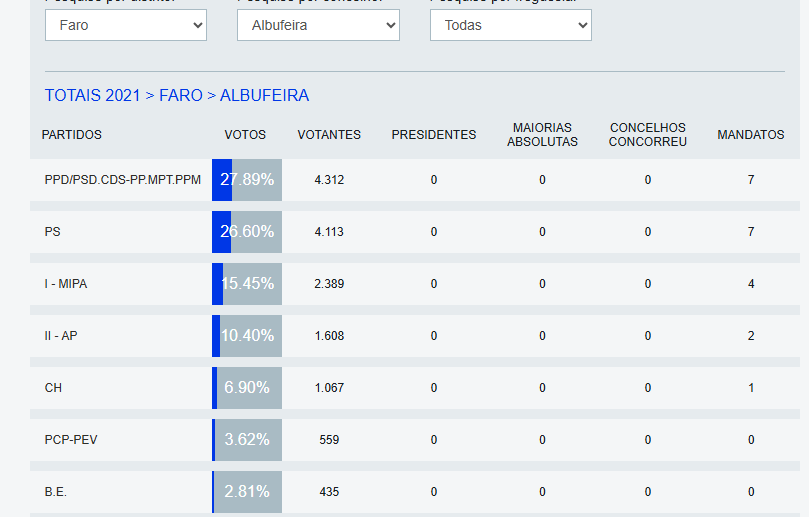Select the CONCELHOS CONCORREU column header
Viewport: 809px width, 517px height.
coord(648,135)
